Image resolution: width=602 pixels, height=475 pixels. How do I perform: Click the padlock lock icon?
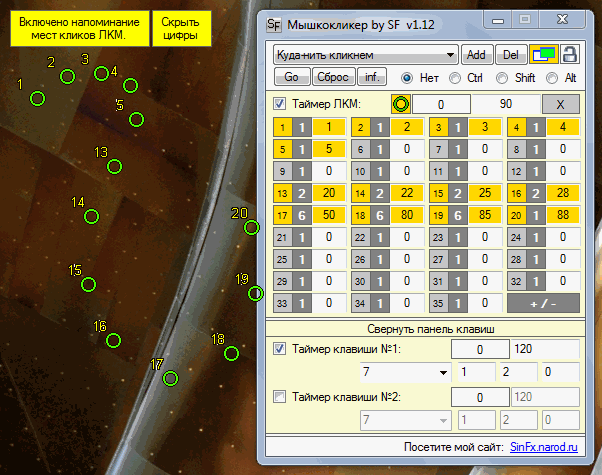(570, 54)
